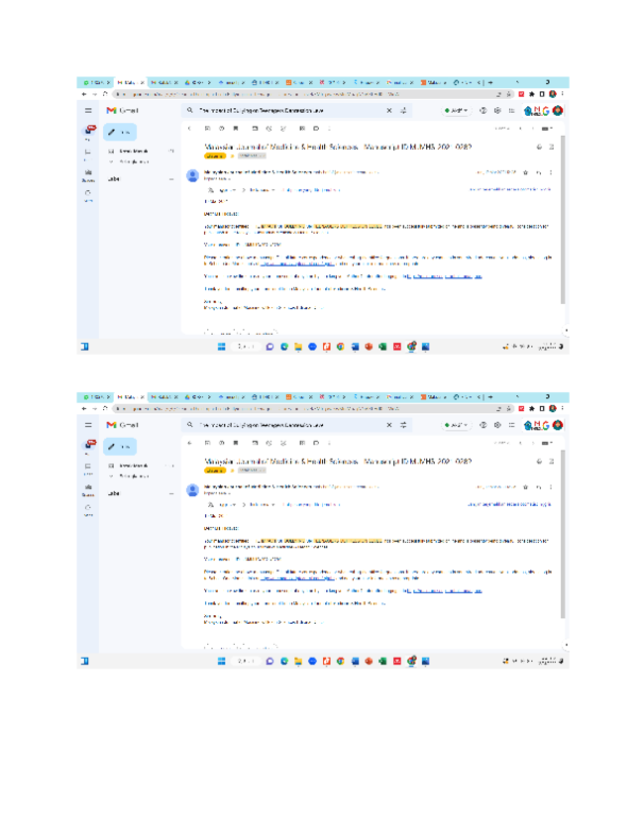Go back to results in upper screenshot
The height and width of the screenshot is (833, 644).
point(189,129)
